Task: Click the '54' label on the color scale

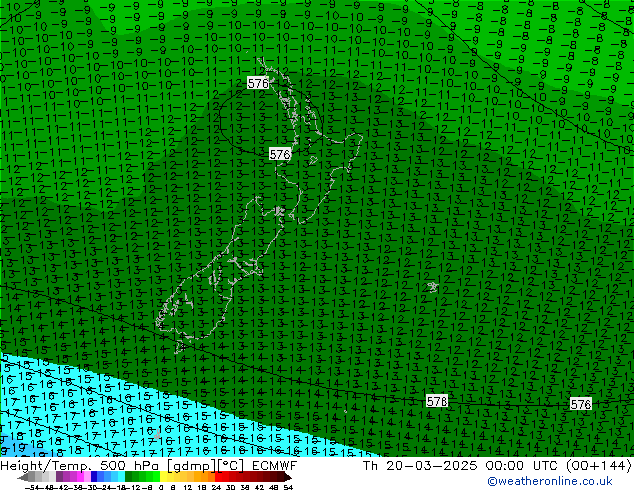Action: pos(288,487)
